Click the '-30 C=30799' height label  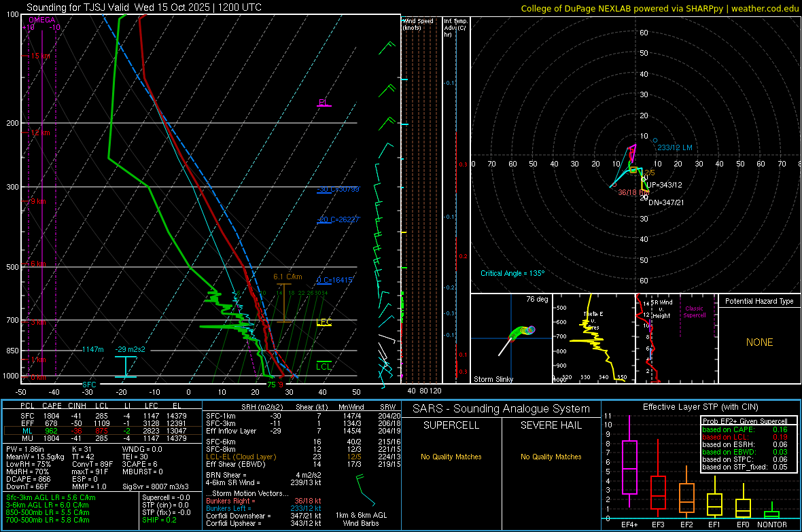point(338,190)
